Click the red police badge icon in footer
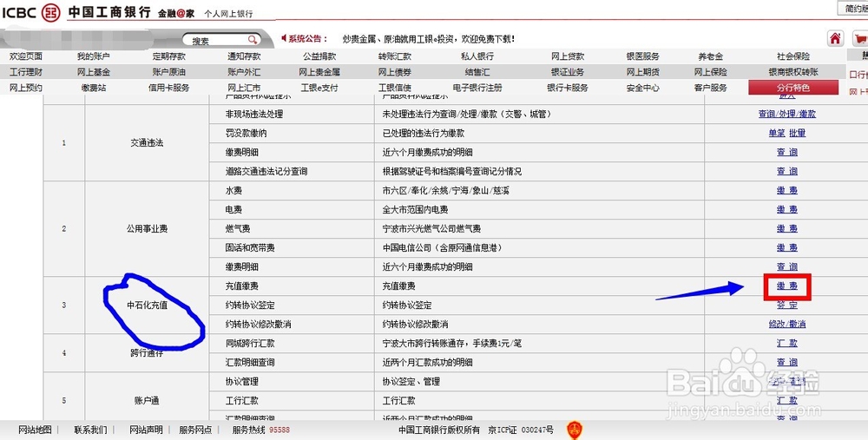Viewport: 868px width, 440px height. point(575,430)
